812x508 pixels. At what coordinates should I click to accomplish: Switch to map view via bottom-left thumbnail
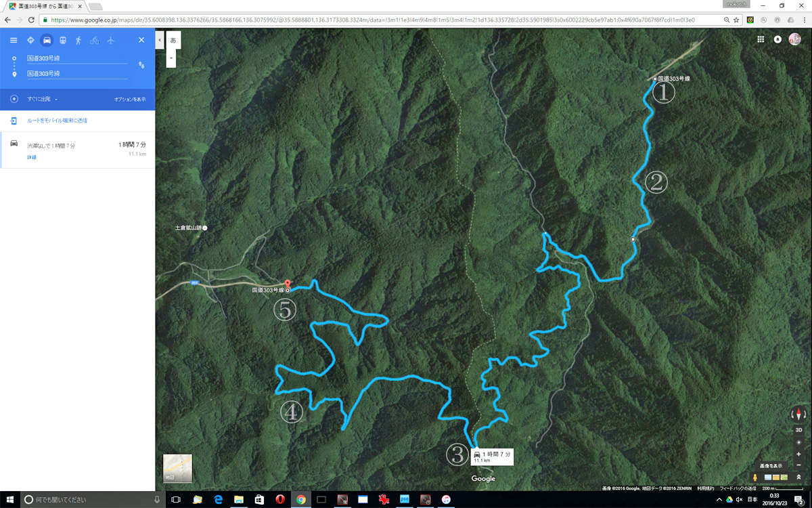coord(177,468)
